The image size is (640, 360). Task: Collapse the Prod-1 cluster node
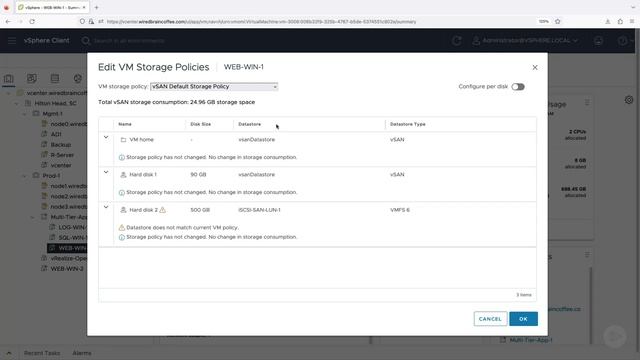click(x=24, y=176)
